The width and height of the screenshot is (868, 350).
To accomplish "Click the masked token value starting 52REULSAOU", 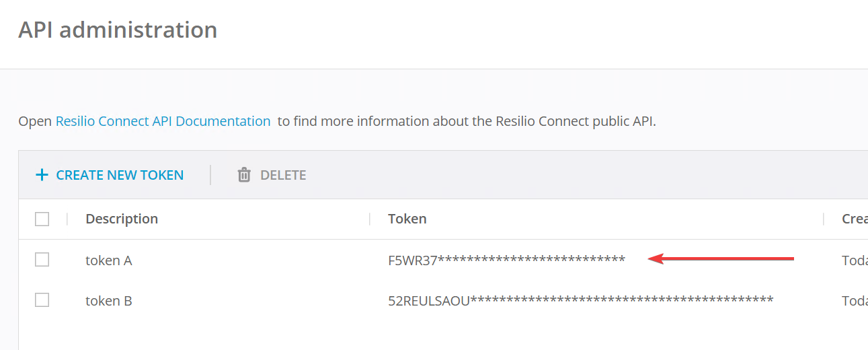I will pyautogui.click(x=580, y=301).
